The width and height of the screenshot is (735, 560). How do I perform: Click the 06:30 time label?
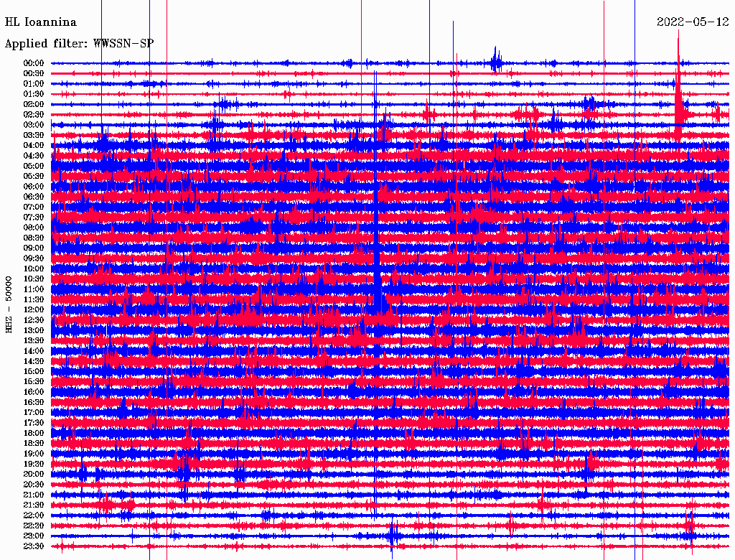(34, 197)
